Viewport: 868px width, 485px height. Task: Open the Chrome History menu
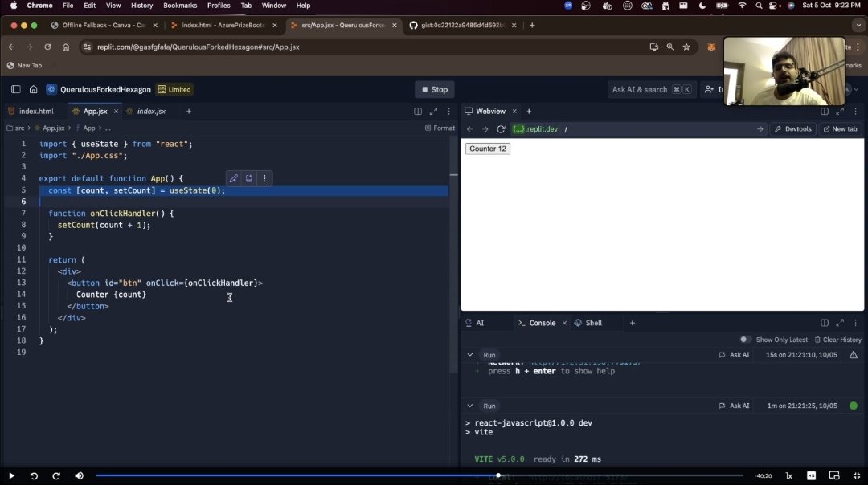(x=141, y=6)
